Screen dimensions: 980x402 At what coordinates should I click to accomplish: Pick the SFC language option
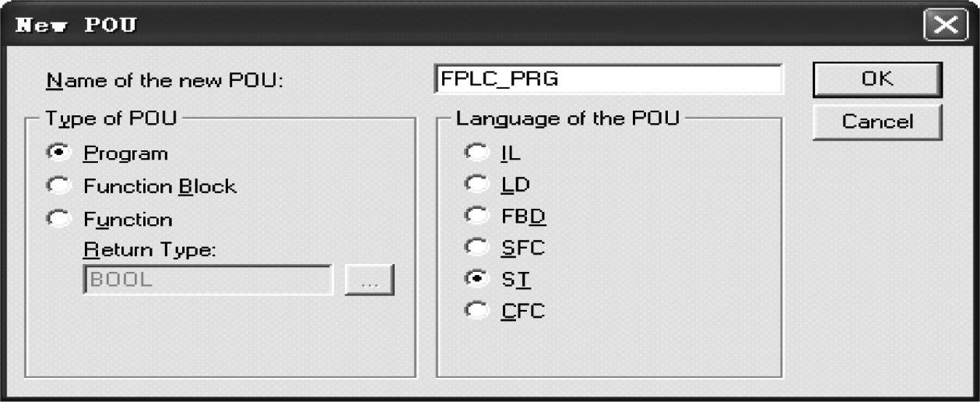[x=475, y=248]
